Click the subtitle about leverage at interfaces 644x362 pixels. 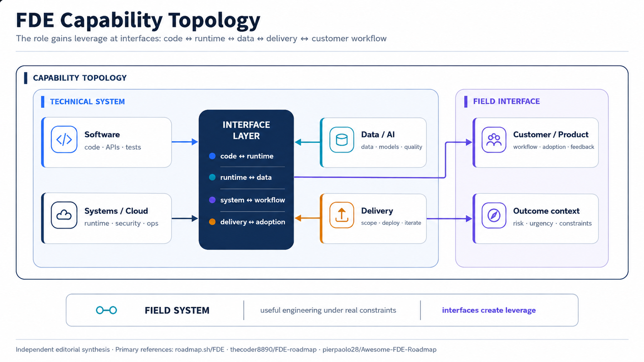201,38
